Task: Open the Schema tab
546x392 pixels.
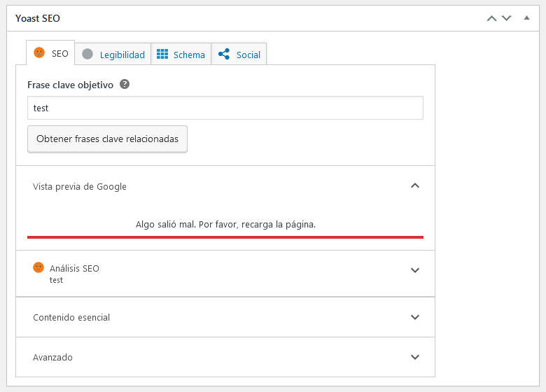Action: (181, 55)
